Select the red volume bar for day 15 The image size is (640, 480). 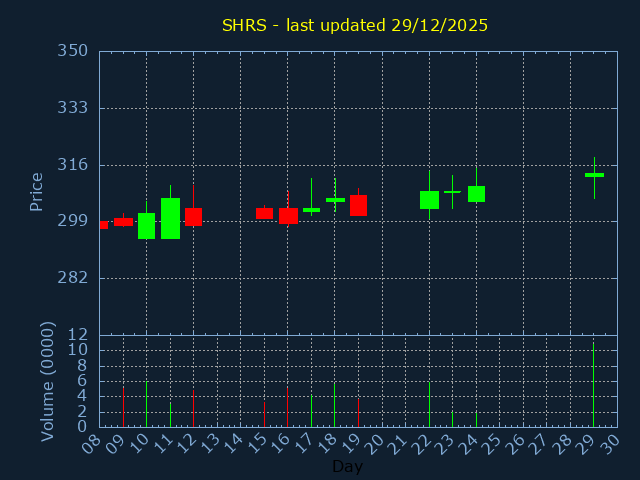[264, 414]
